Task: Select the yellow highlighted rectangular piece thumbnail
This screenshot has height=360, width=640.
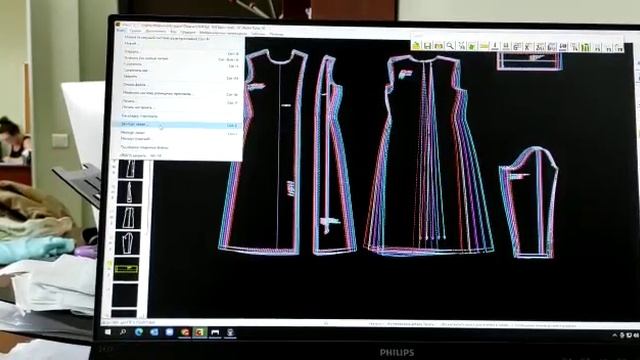Action: (x=126, y=269)
